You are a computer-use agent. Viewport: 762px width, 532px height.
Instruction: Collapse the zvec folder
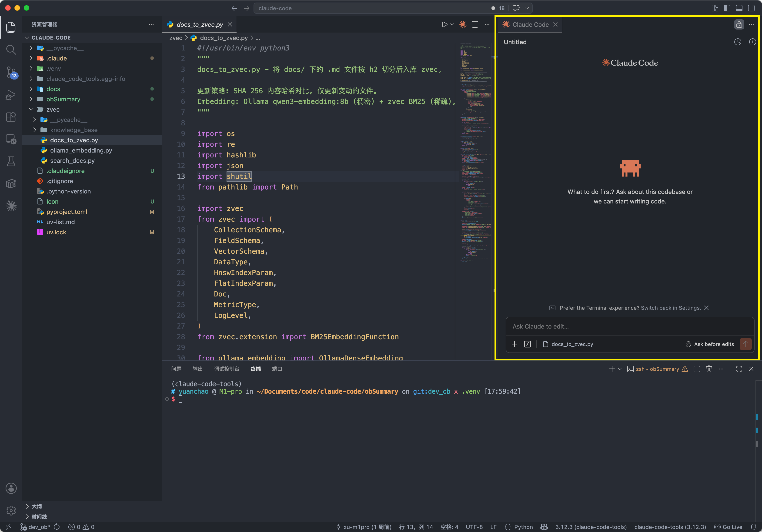[x=92, y=110]
